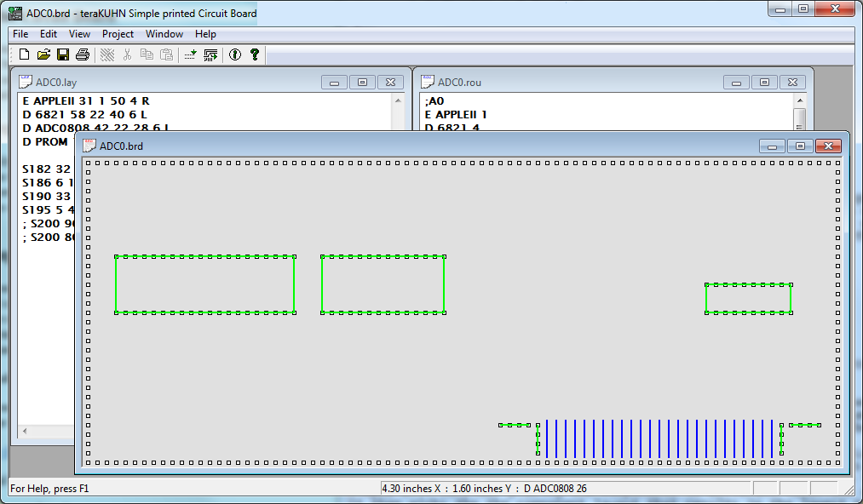Click the greyed-out Cut scissors icon
863x504 pixels.
127,54
